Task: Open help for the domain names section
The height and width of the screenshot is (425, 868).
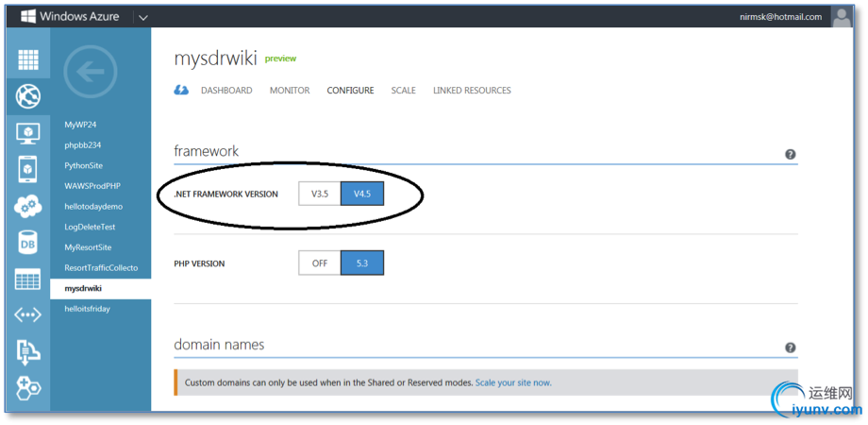Action: (x=791, y=348)
